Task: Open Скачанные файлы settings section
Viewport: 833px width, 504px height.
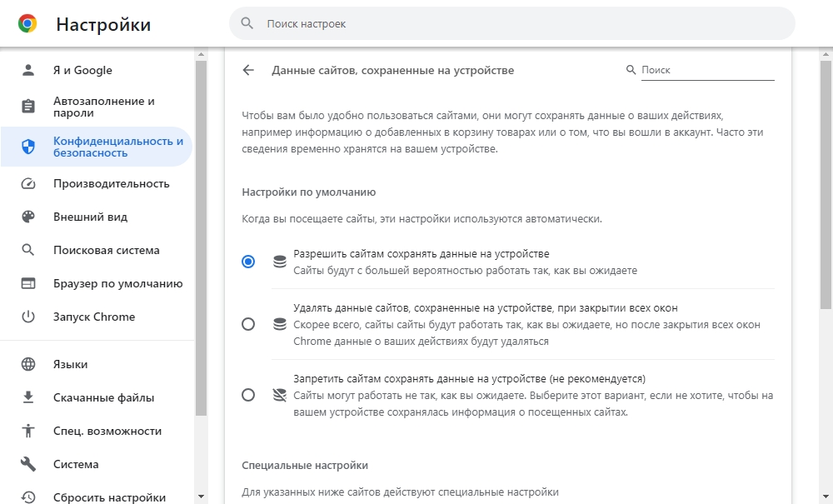Action: click(96, 397)
